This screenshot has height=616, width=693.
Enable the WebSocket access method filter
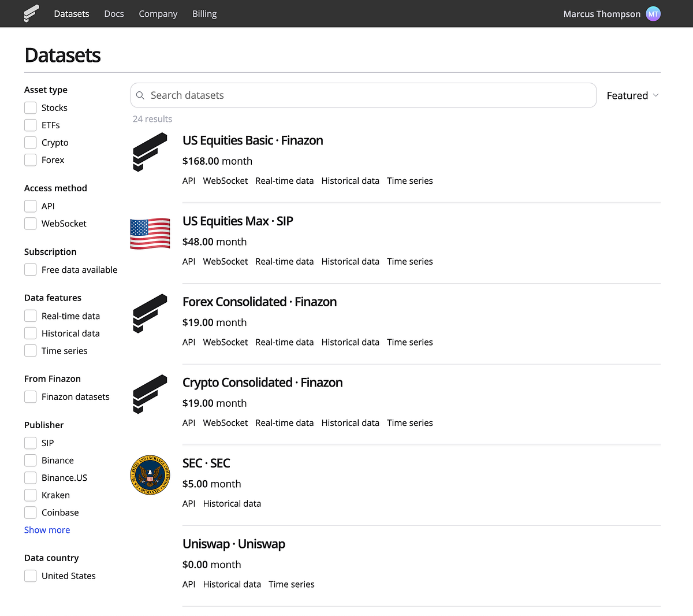[30, 224]
